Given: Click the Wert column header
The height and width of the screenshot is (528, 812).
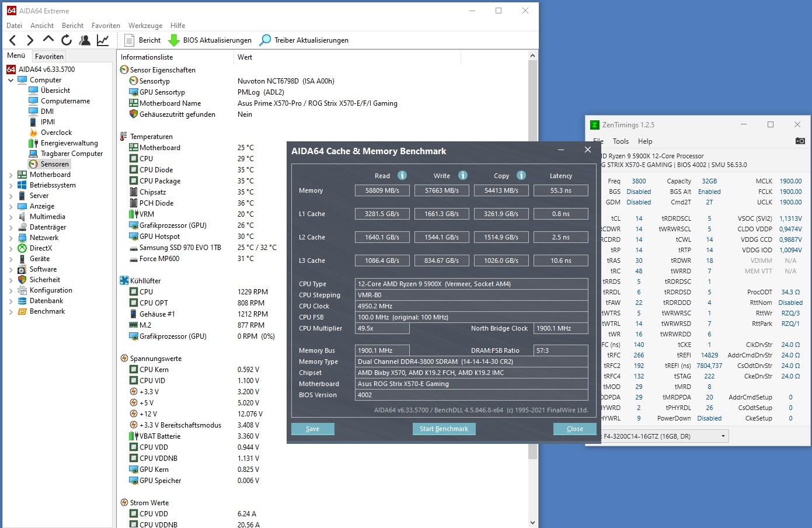Looking at the screenshot, I should (x=347, y=57).
